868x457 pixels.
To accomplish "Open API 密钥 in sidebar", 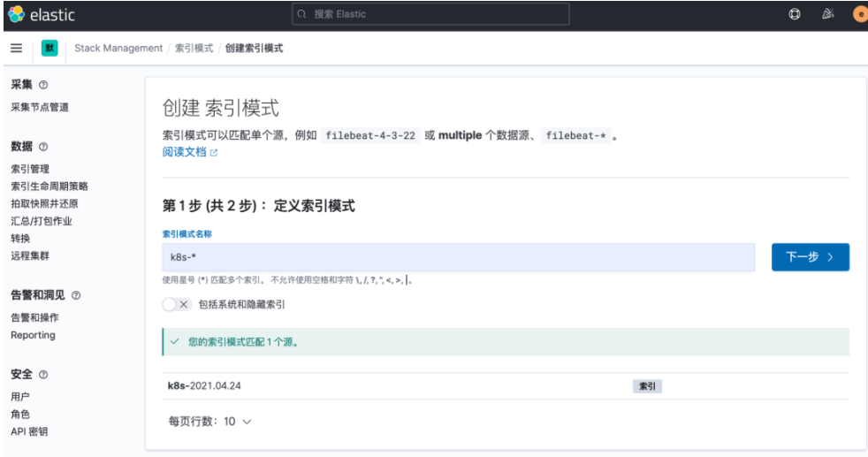I will [x=29, y=431].
